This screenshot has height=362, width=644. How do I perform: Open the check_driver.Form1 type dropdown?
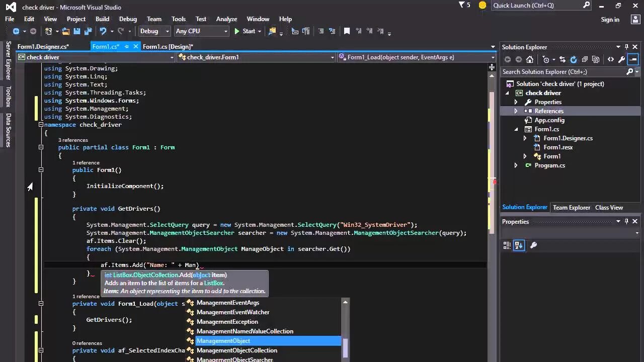256,57
